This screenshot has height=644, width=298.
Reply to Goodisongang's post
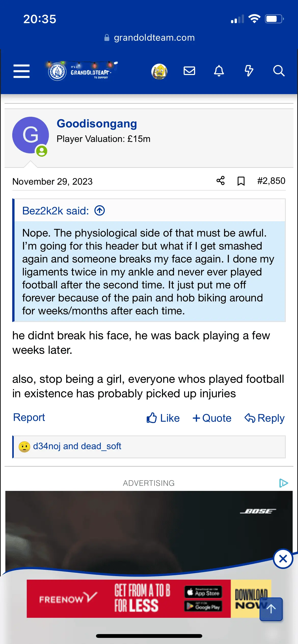click(265, 418)
